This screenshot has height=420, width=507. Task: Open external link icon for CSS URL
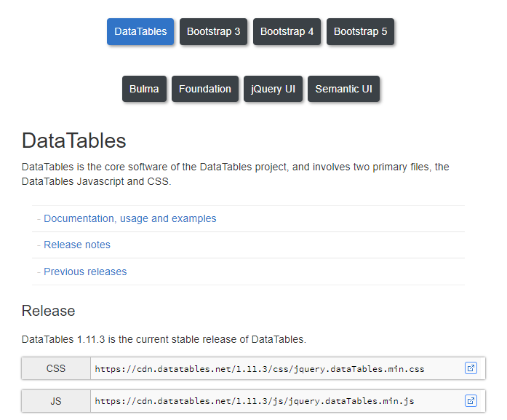[x=471, y=368]
